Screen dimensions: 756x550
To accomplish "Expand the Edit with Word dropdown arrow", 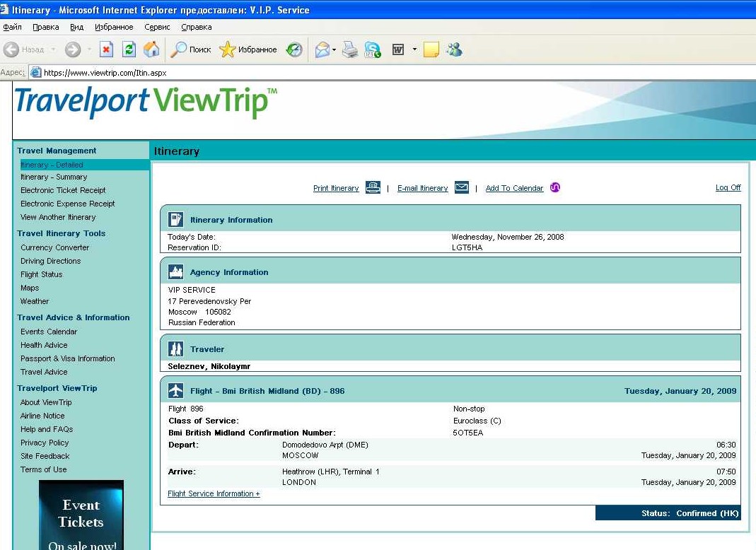I will [x=414, y=49].
